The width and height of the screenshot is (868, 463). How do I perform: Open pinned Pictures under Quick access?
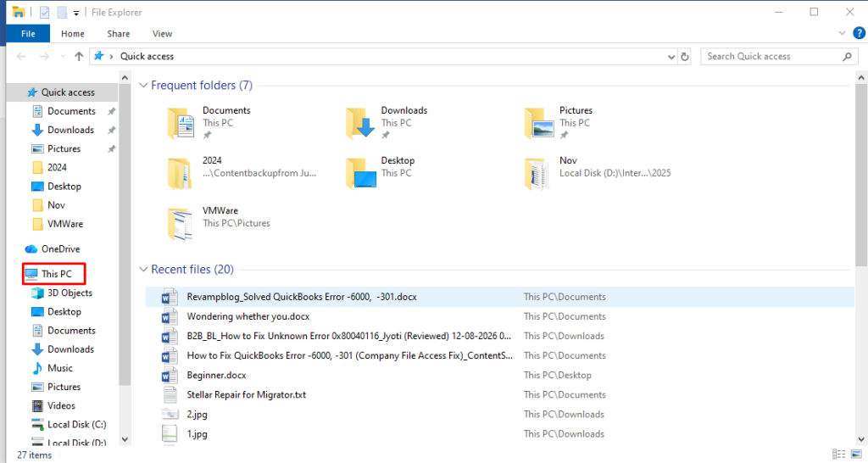[64, 149]
